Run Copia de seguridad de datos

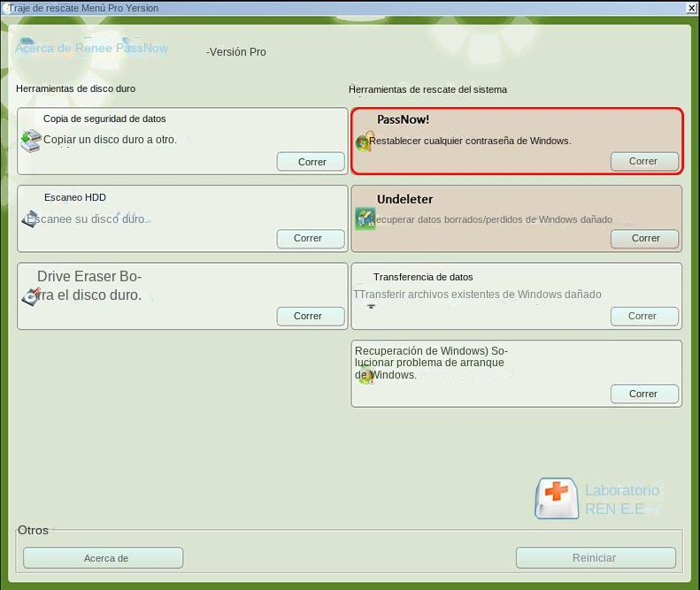click(x=311, y=162)
